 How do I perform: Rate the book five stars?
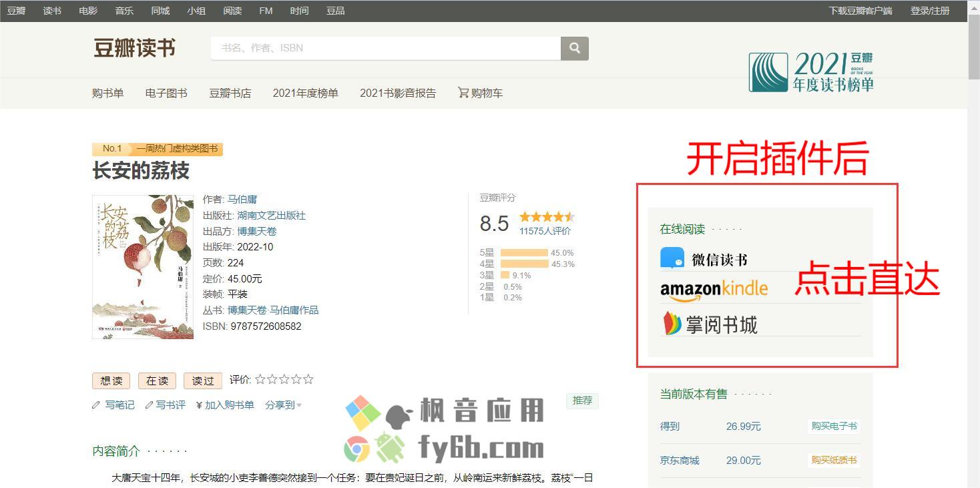coord(308,379)
